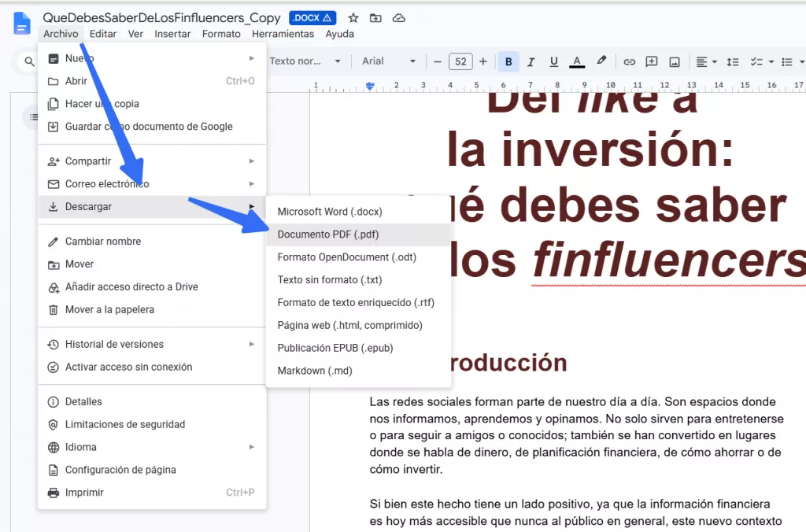Download as Formato de texto enriquecido (.rtf)
The width and height of the screenshot is (806, 532).
click(x=358, y=302)
